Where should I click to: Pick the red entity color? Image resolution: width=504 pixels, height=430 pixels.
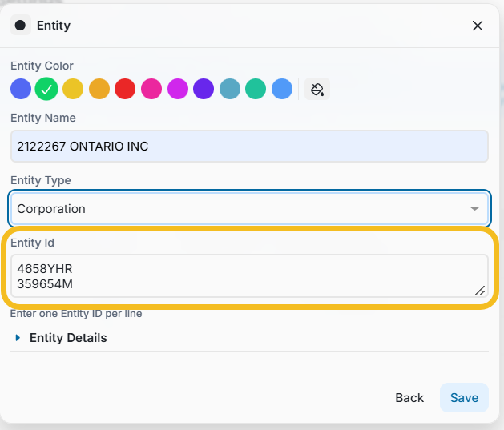point(125,89)
